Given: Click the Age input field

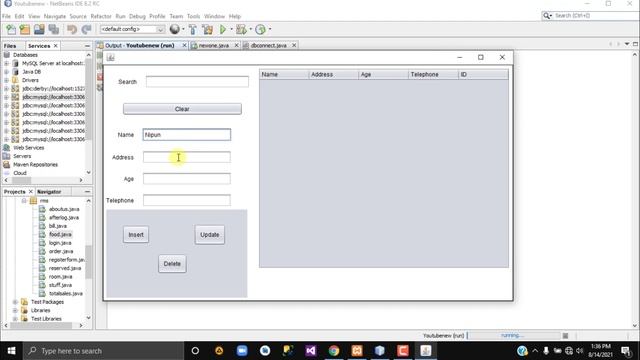Looking at the screenshot, I should coord(187,179).
